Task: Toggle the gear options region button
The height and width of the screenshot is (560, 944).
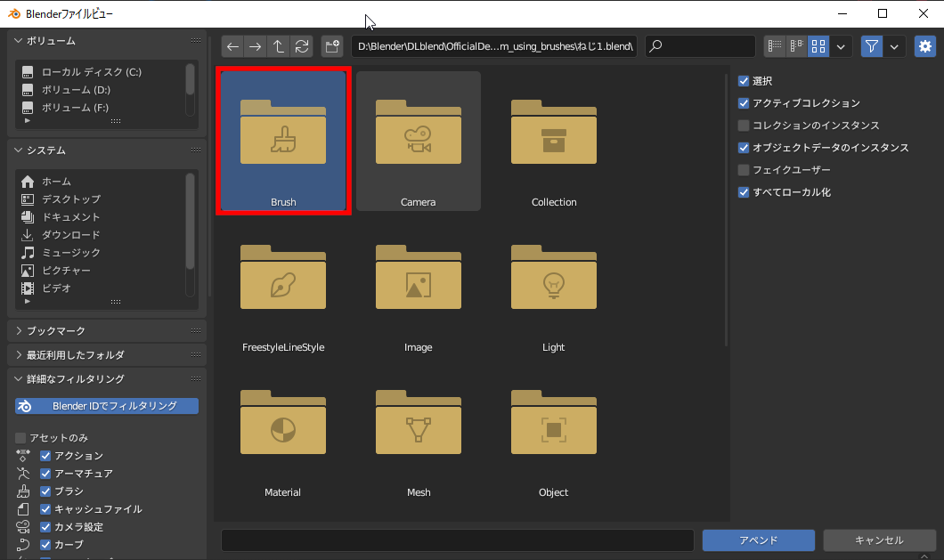Action: [924, 46]
